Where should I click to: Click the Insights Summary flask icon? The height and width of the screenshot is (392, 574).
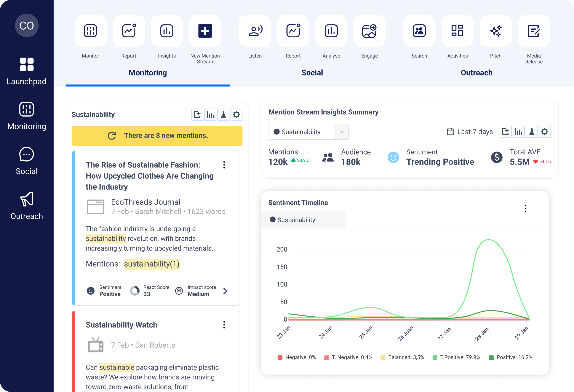[x=532, y=132]
